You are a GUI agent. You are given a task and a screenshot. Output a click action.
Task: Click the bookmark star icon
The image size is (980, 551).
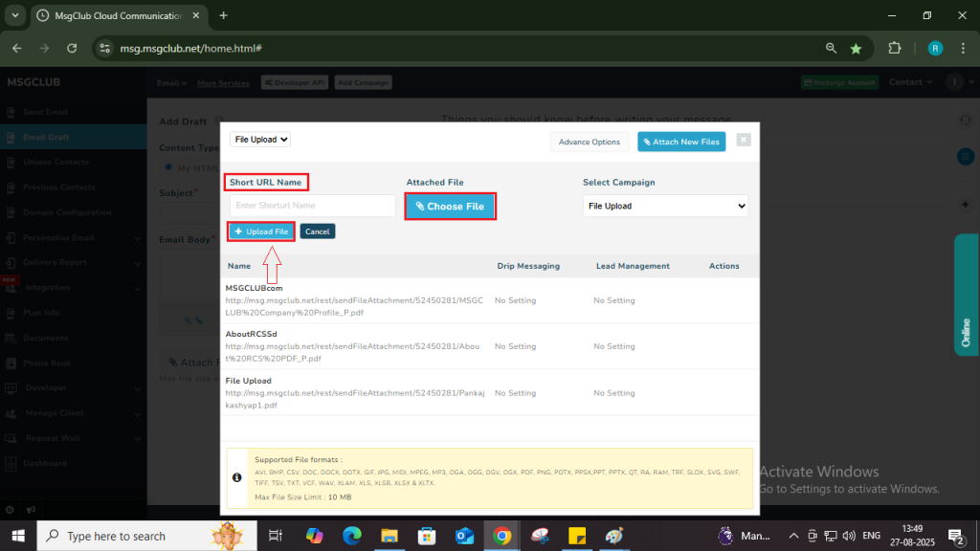tap(856, 48)
